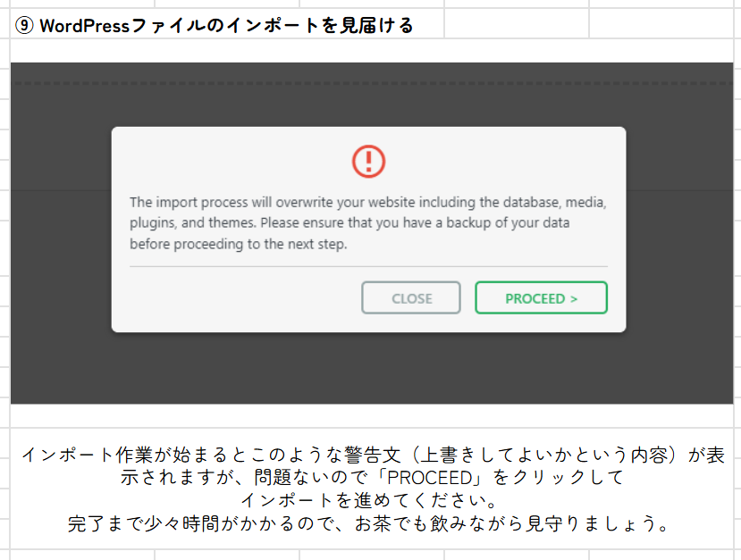The width and height of the screenshot is (741, 560).
Task: Click the line mentioning お茶でも飲みながら見守りましょう
Action: (x=368, y=521)
